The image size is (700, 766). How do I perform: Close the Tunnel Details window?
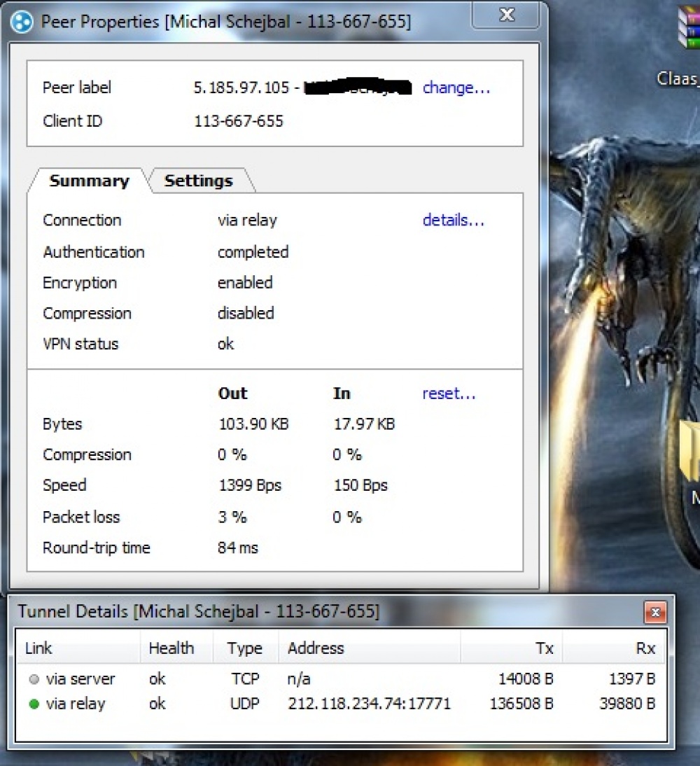[x=655, y=612]
